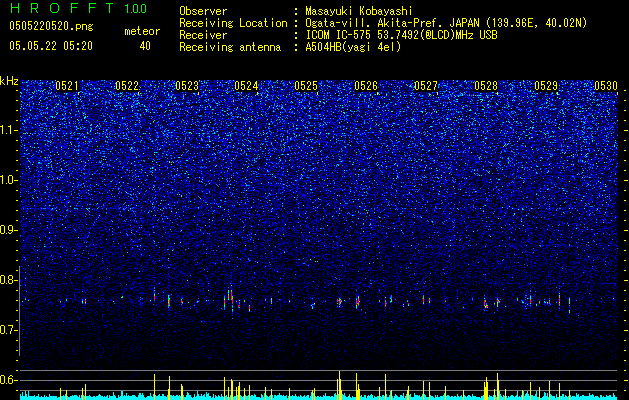Click the 0525 time marker
This screenshot has height=400, width=629.
click(x=306, y=86)
